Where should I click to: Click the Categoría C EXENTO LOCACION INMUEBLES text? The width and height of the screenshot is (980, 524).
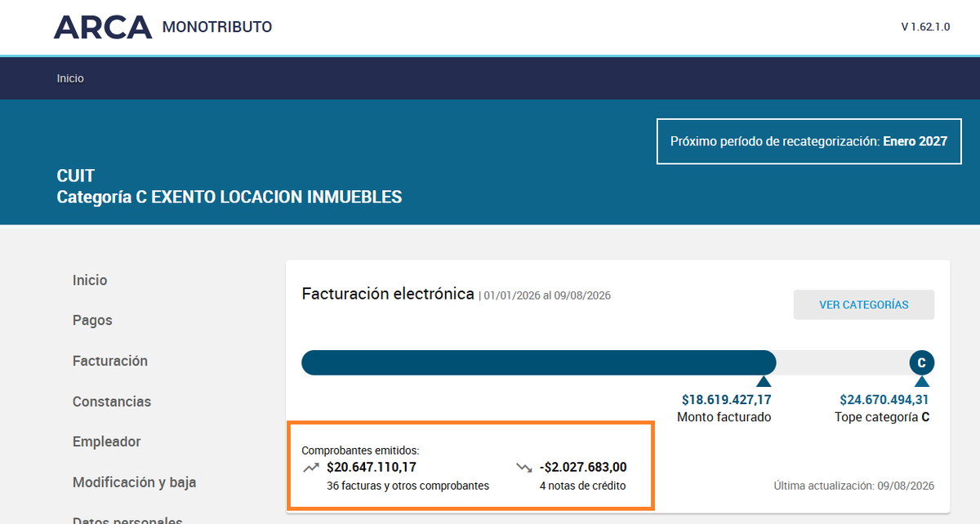pyautogui.click(x=229, y=197)
